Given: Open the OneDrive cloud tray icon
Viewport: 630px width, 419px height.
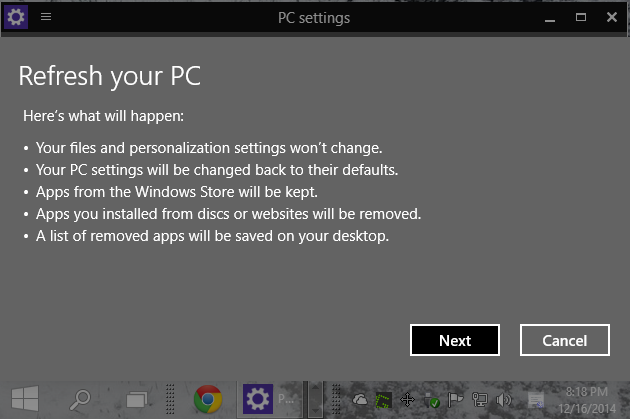Looking at the screenshot, I should 360,400.
